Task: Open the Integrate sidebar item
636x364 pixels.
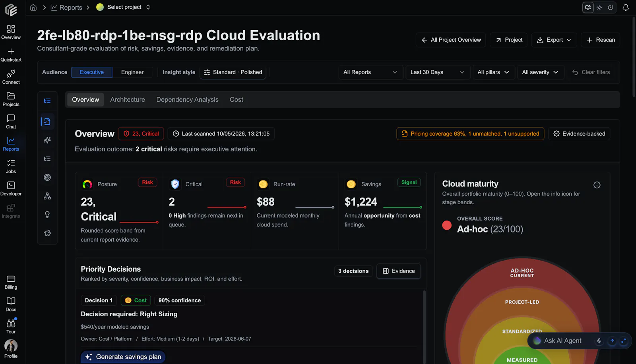Action: tap(11, 211)
